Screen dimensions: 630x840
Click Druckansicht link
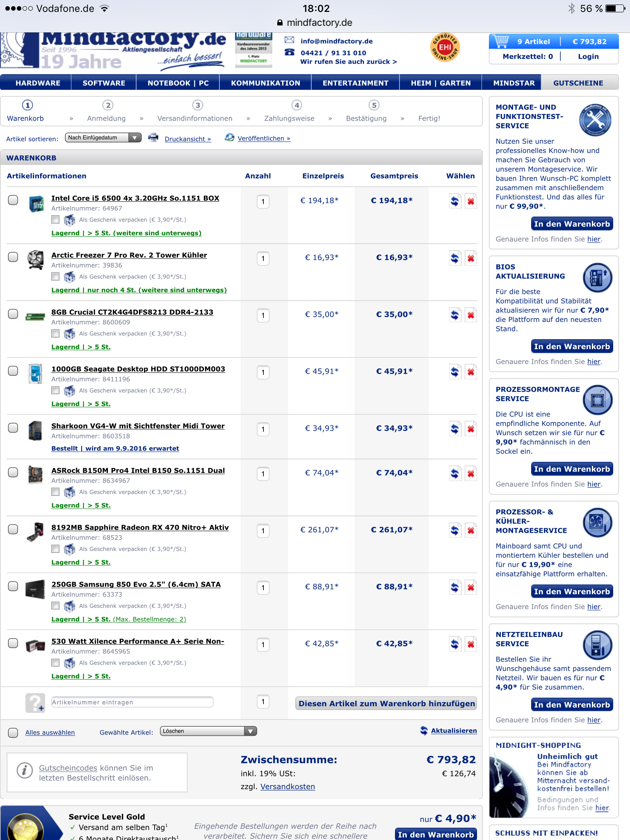(x=188, y=139)
